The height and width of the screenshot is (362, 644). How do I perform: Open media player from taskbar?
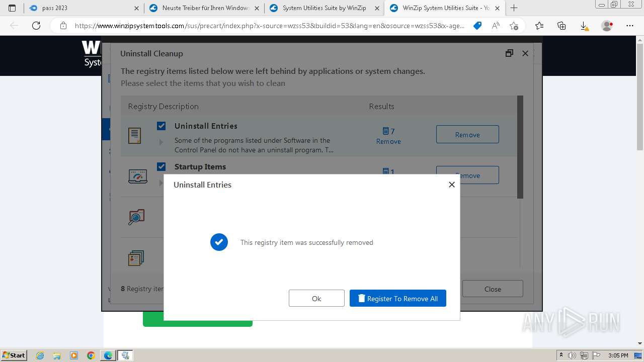point(74,355)
